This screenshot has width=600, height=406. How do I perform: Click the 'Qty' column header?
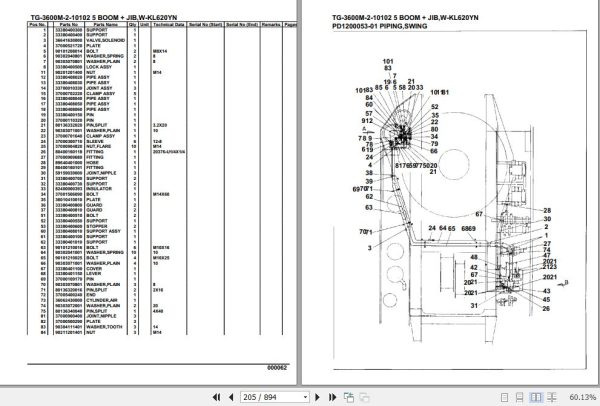click(x=132, y=24)
